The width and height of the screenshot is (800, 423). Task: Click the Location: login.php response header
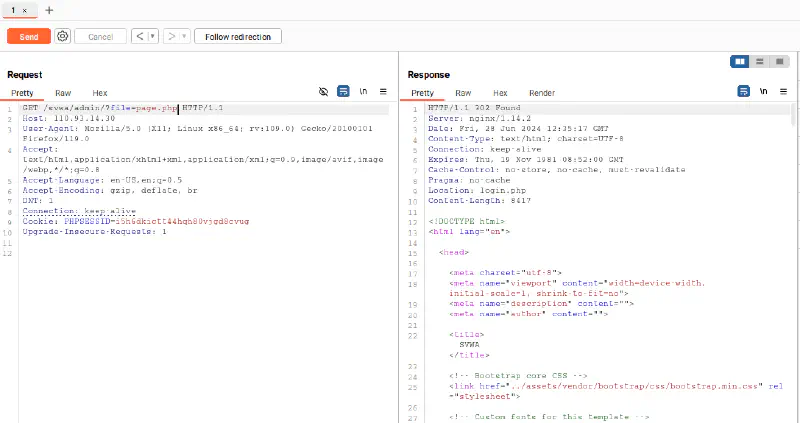477,190
